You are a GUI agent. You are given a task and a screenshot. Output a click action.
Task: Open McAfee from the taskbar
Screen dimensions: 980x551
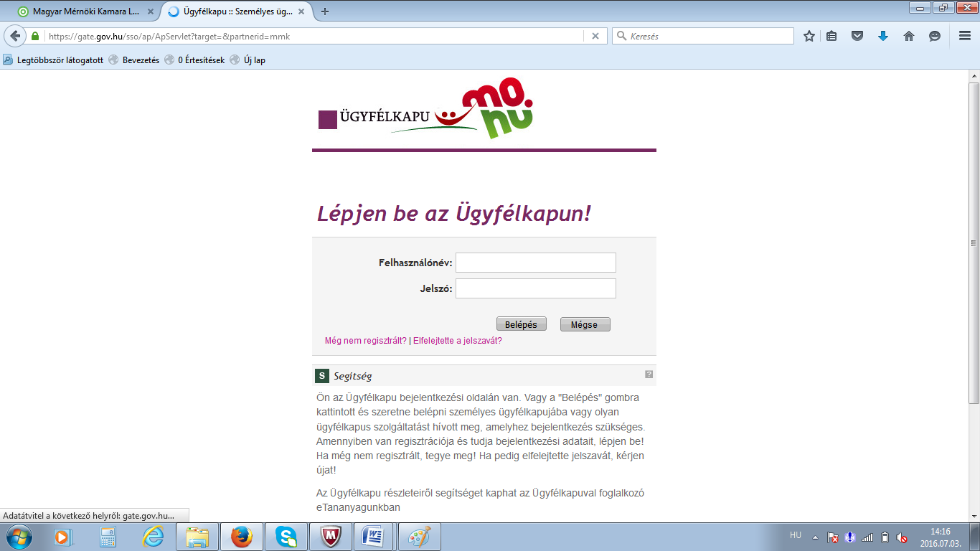[x=331, y=537]
